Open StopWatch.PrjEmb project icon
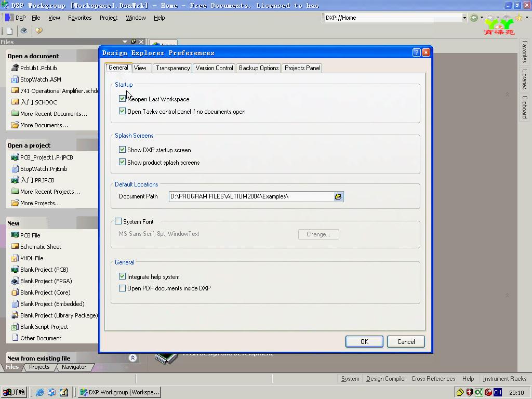The image size is (532, 399). [x=15, y=169]
